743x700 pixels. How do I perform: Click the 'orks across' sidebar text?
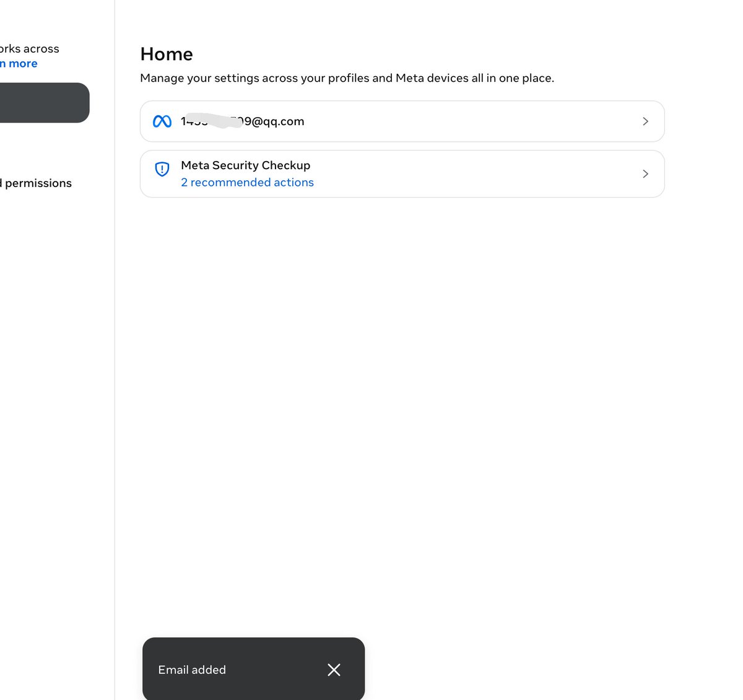click(30, 49)
